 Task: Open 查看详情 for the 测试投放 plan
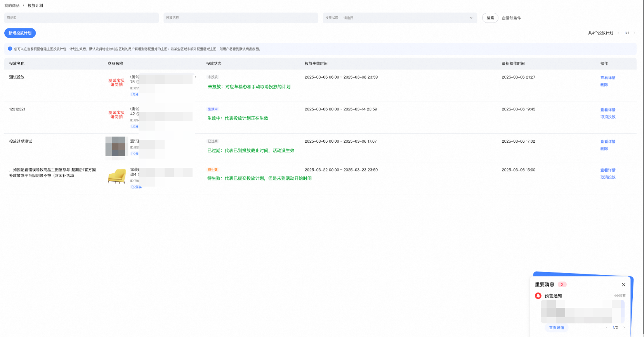point(608,78)
